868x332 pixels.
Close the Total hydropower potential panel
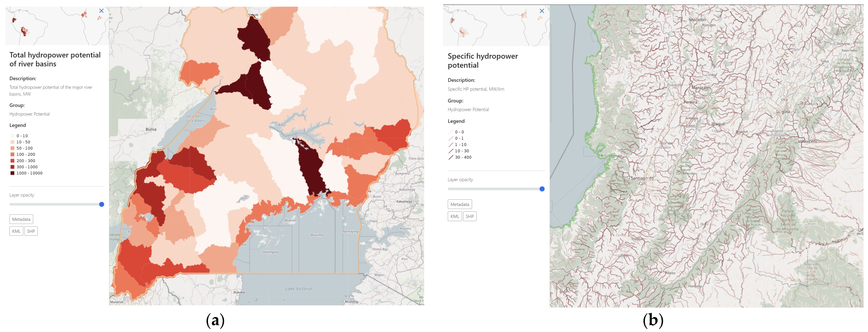point(101,11)
